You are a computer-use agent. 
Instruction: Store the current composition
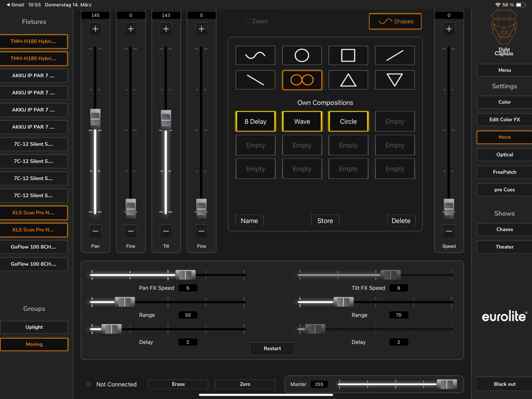[325, 220]
